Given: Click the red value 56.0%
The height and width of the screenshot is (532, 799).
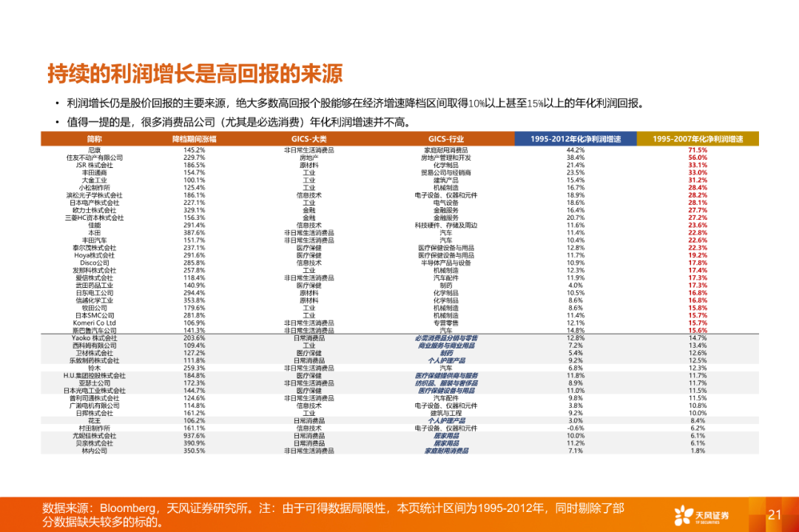Looking at the screenshot, I should click(x=698, y=158).
